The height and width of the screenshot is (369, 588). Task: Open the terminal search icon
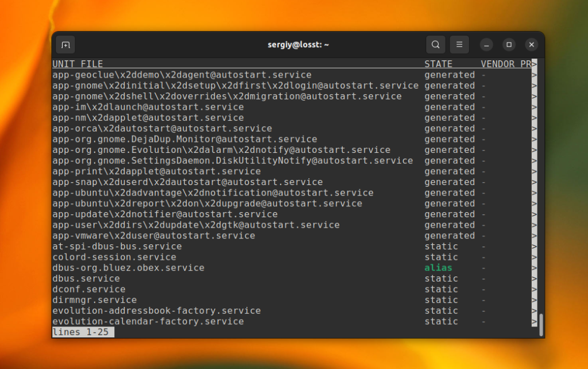(435, 45)
